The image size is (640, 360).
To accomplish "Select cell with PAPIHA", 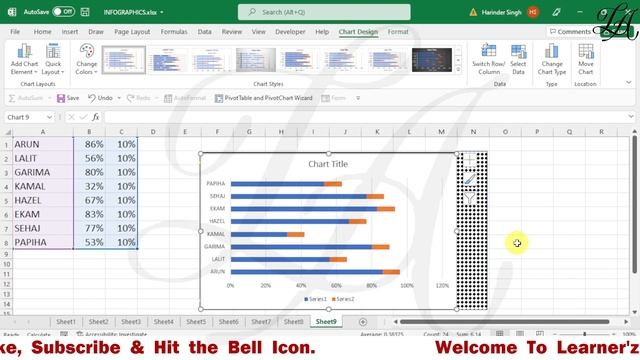I will point(42,242).
